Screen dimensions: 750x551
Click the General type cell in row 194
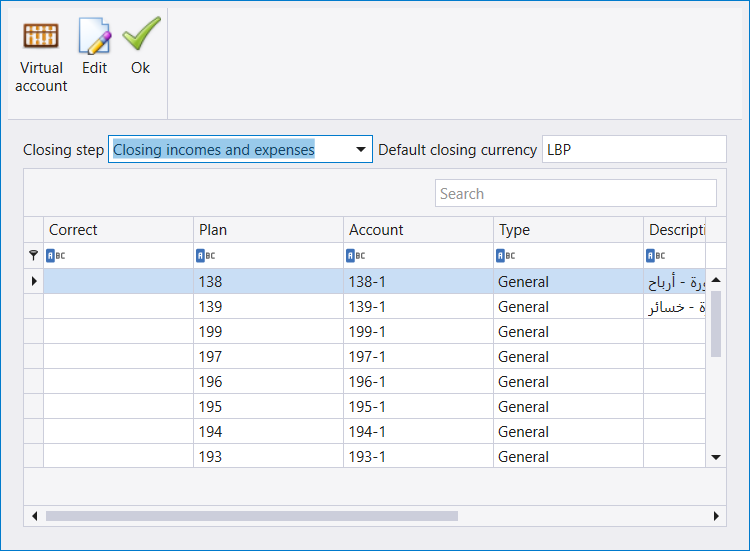coord(568,431)
